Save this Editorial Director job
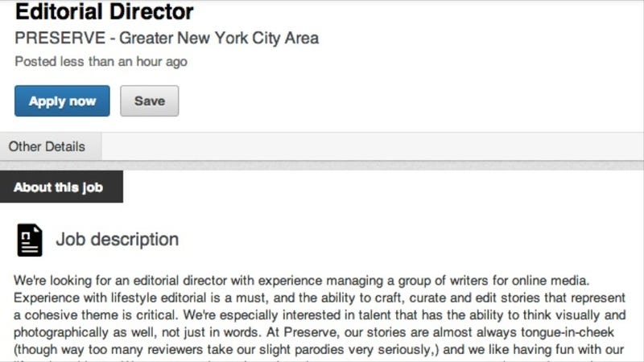 150,101
